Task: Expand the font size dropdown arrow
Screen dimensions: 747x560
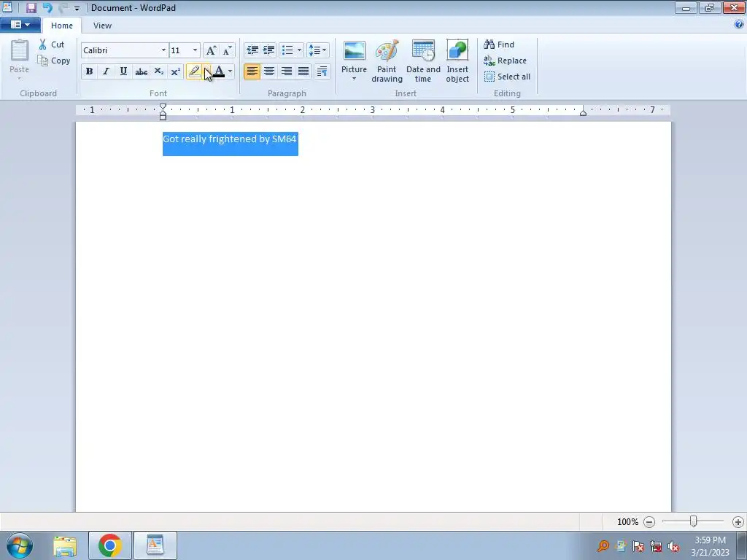Action: pyautogui.click(x=195, y=50)
